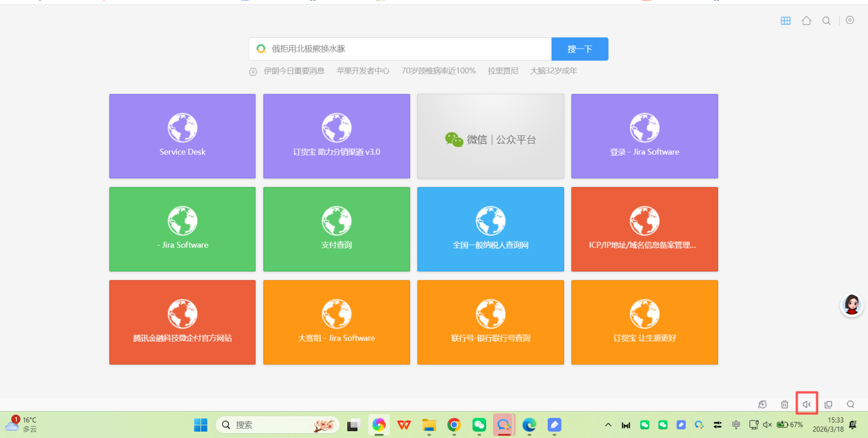Open the search engine selector logo in search box
868x438 pixels.
tap(261, 49)
